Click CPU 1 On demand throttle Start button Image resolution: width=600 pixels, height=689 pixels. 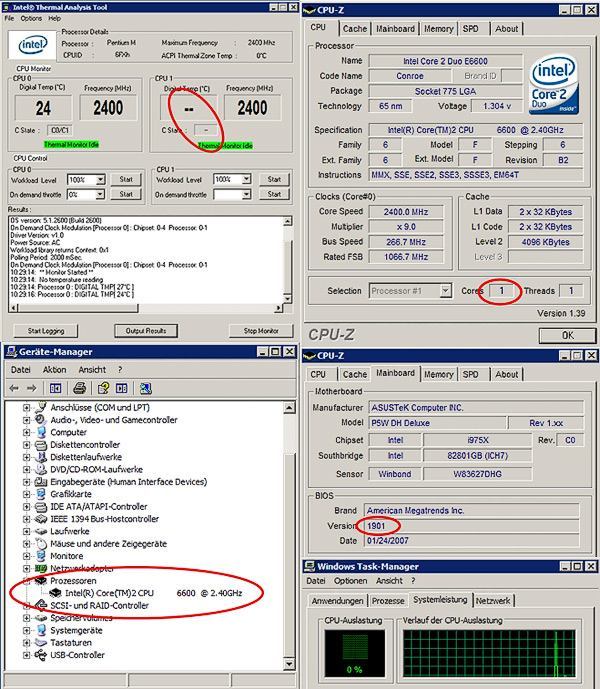click(x=274, y=194)
